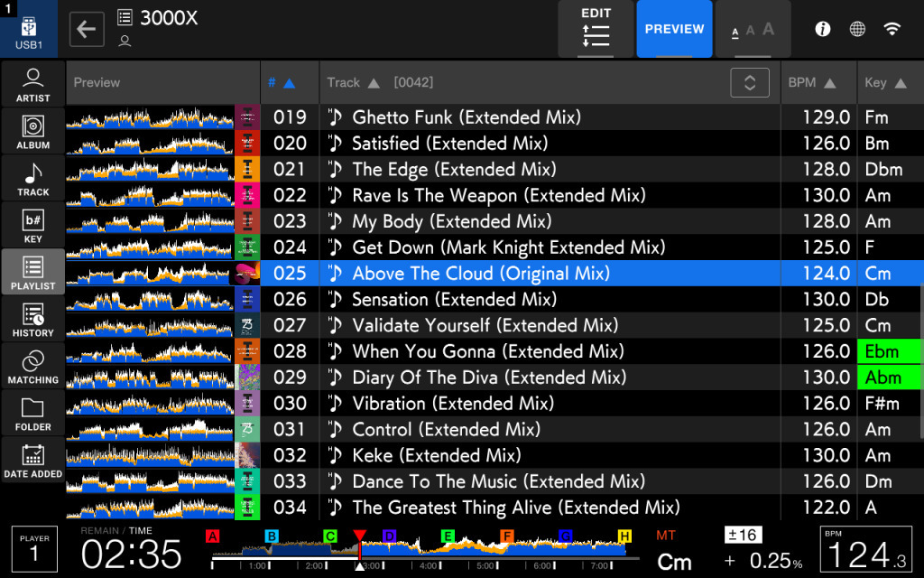Open the History category
The image size is (924, 578).
33,320
